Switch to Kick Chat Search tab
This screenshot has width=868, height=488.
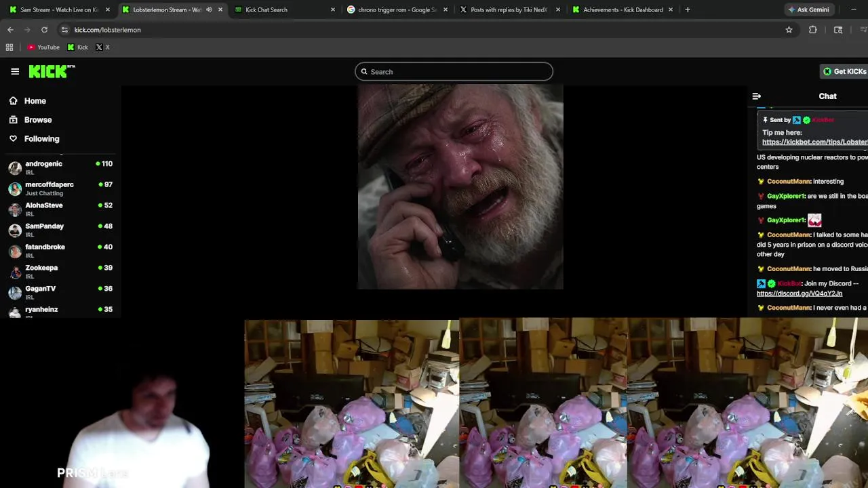coord(285,9)
